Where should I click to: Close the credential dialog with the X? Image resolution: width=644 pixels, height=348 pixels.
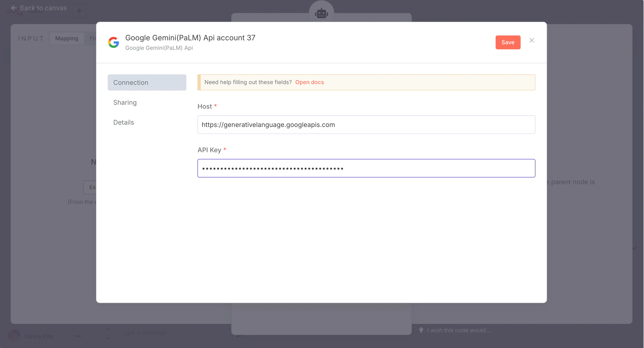(531, 41)
